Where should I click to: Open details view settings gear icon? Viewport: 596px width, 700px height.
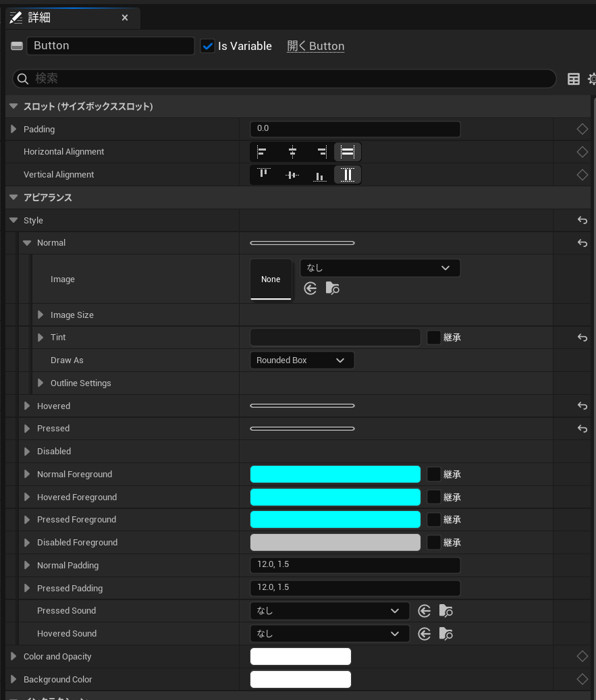coord(591,78)
